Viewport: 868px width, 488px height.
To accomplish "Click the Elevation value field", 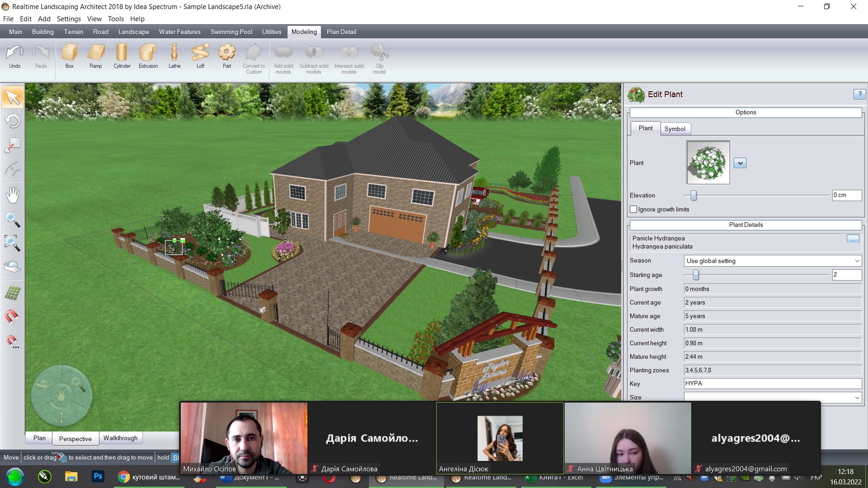I will tap(847, 195).
